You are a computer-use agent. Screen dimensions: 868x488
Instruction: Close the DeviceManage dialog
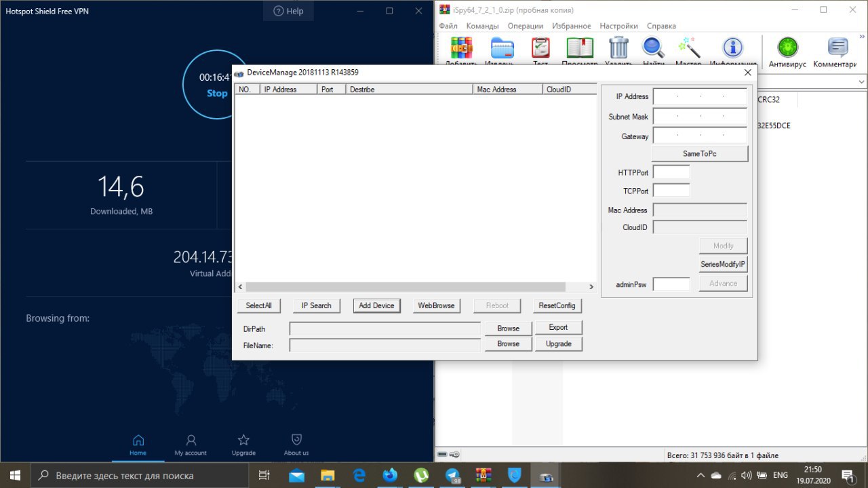(x=748, y=72)
